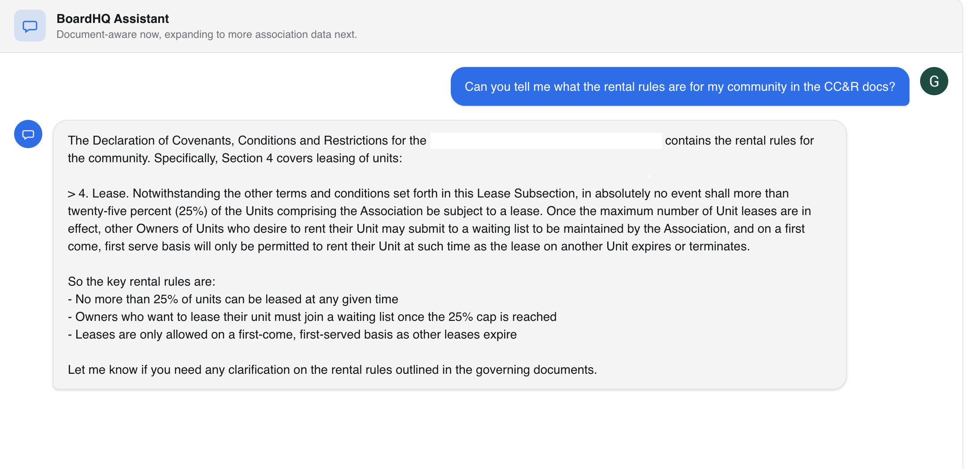
Task: Click the "Let me know if you need" closing line
Action: pyautogui.click(x=332, y=370)
